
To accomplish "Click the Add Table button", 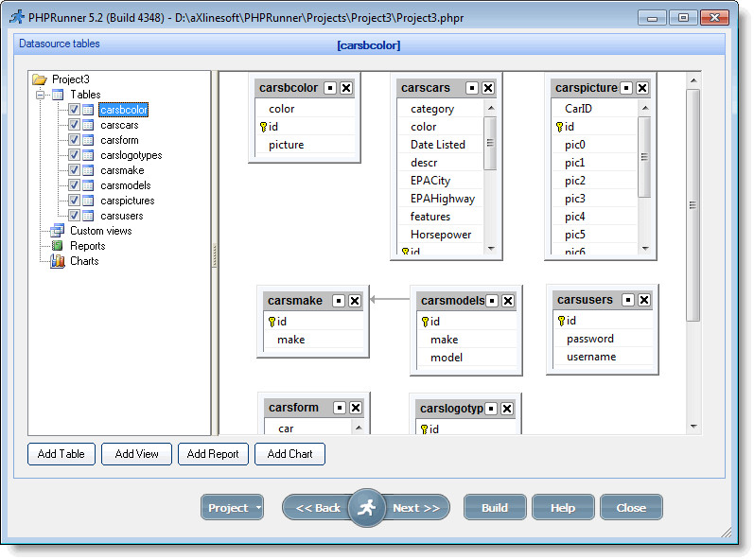I will point(61,454).
